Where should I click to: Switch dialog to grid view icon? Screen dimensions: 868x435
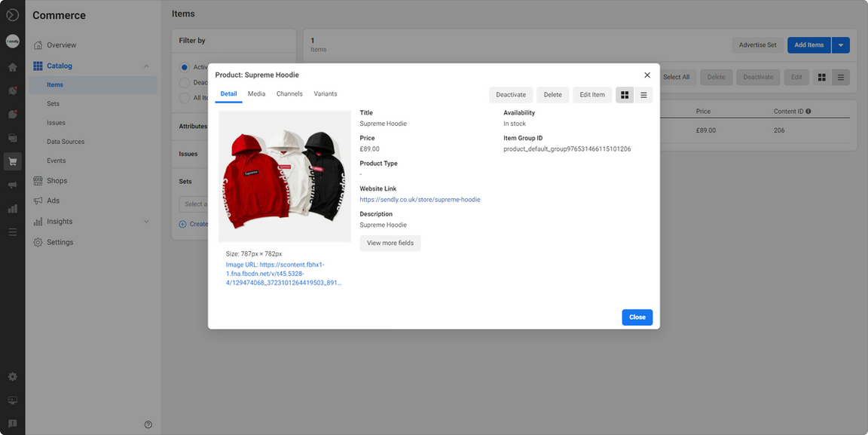coord(625,95)
